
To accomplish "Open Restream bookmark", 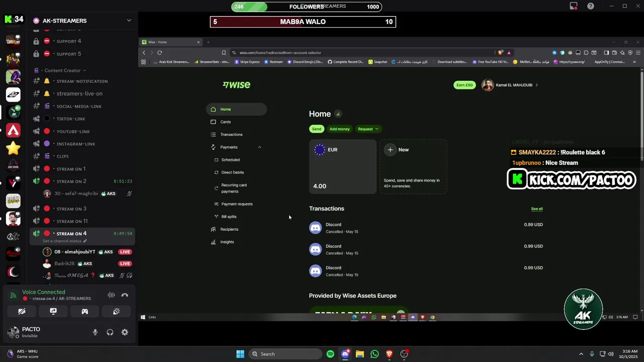I will [273, 62].
